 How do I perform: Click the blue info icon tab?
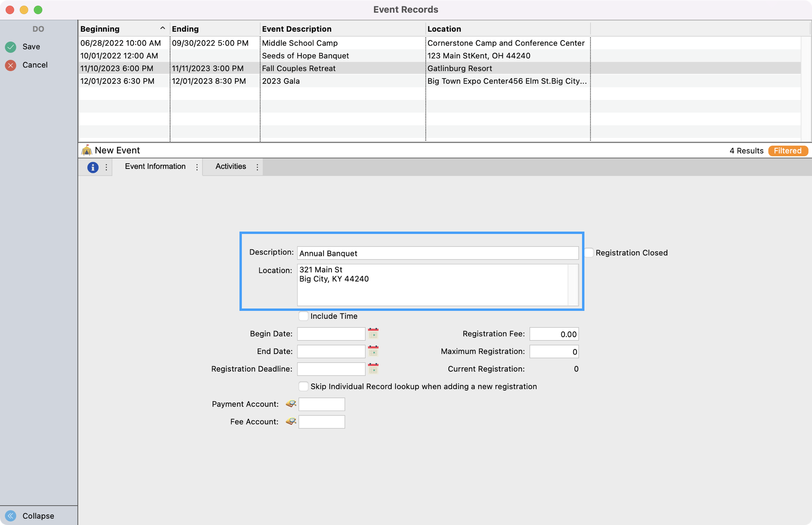(x=93, y=167)
